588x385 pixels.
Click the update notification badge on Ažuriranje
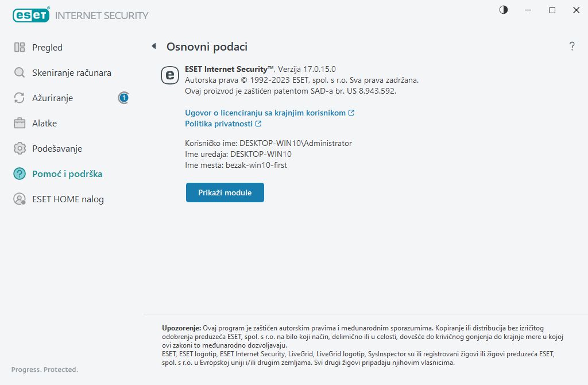[123, 98]
